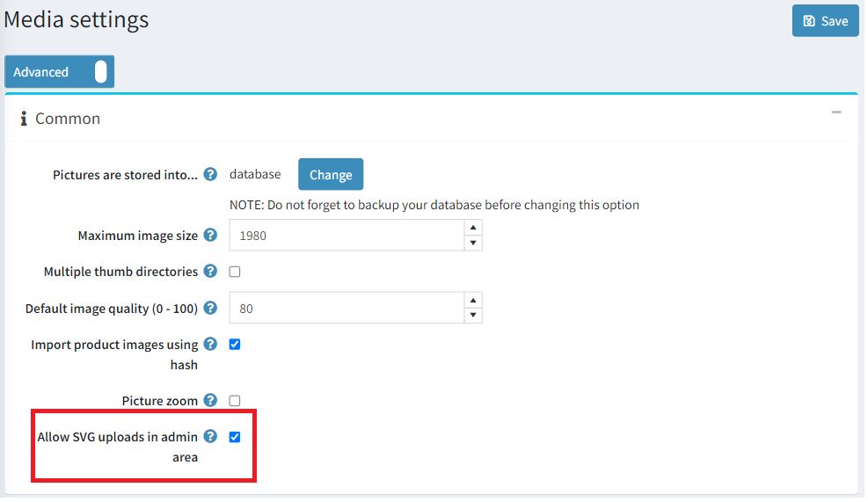Click the info icon beside Common heading

click(24, 119)
